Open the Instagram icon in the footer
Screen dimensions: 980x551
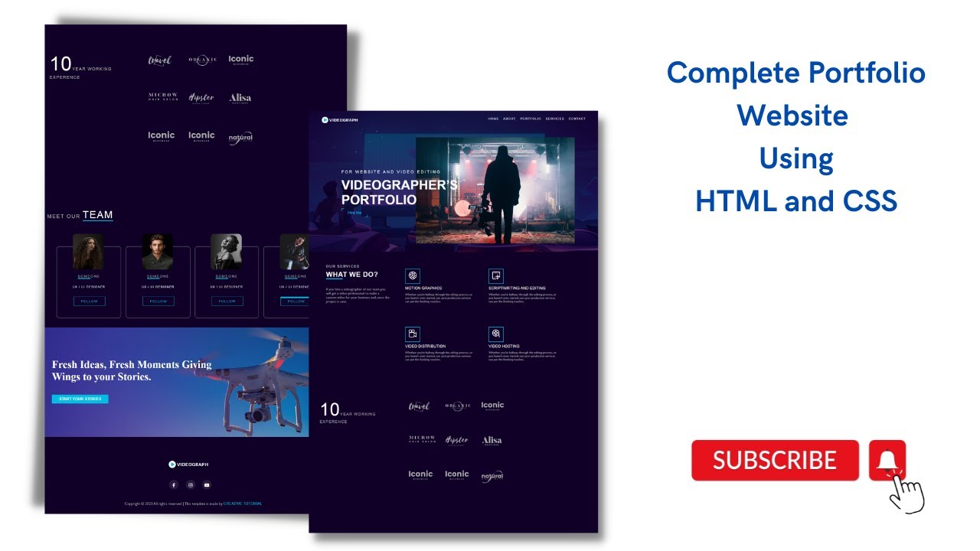pyautogui.click(x=191, y=484)
